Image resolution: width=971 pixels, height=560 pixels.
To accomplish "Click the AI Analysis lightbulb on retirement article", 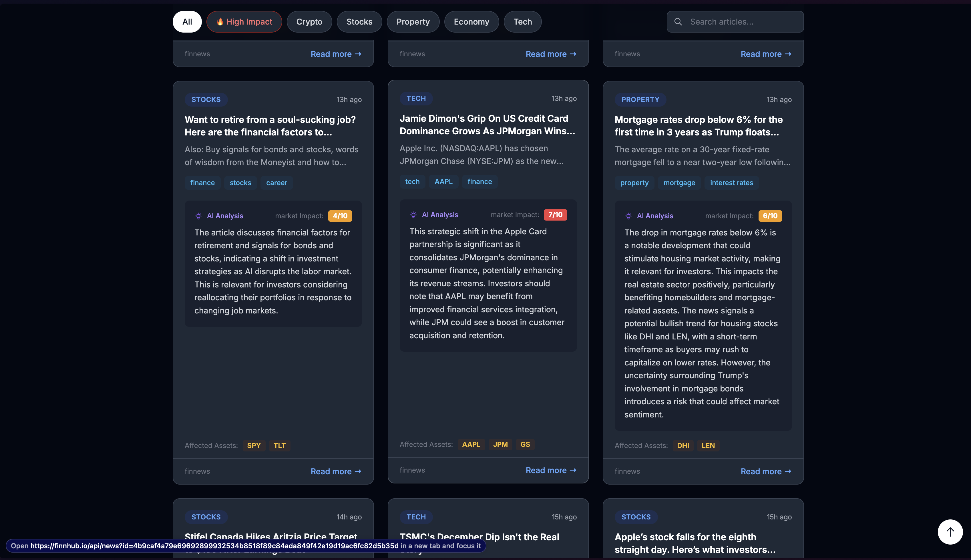I will point(198,216).
